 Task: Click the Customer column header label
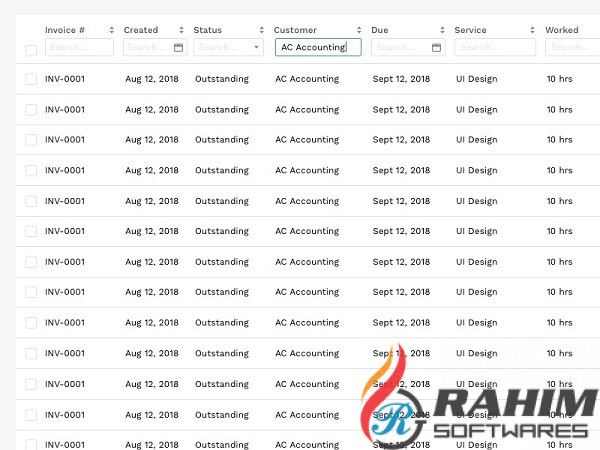coord(295,30)
